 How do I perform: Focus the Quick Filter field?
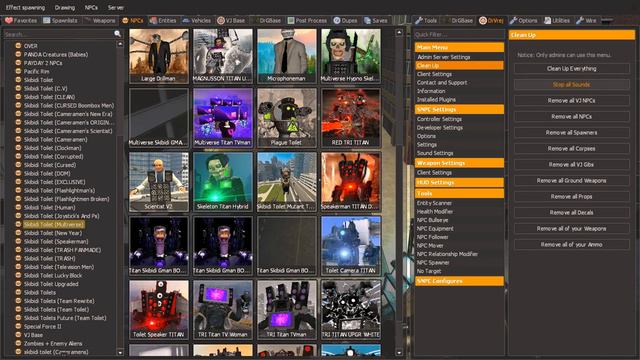point(459,35)
